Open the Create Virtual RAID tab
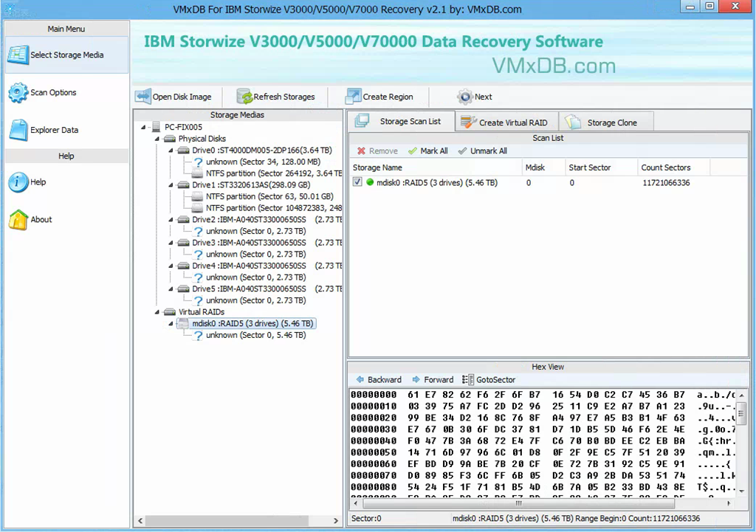 [x=506, y=122]
